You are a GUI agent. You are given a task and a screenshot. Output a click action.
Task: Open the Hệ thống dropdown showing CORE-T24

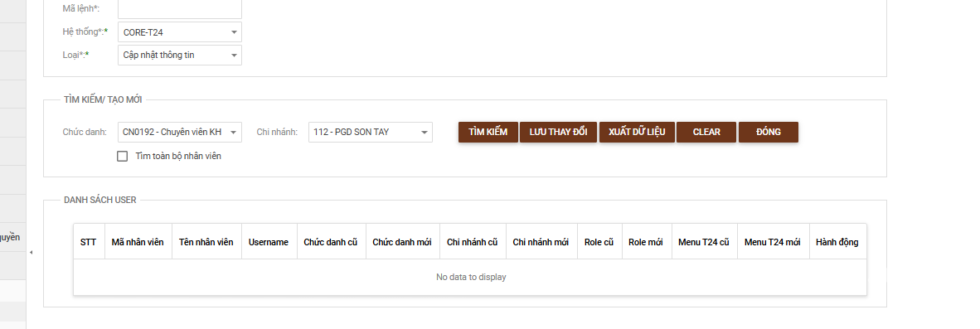pos(179,31)
